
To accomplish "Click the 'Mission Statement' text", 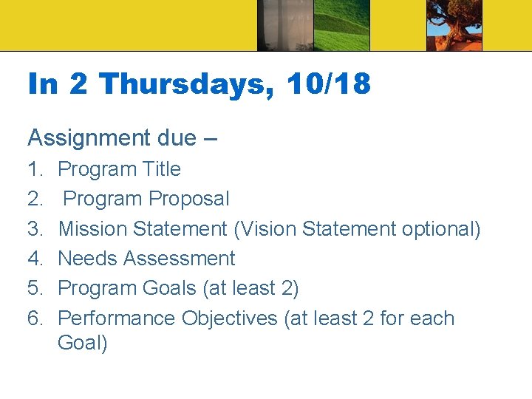I will coord(143,229).
